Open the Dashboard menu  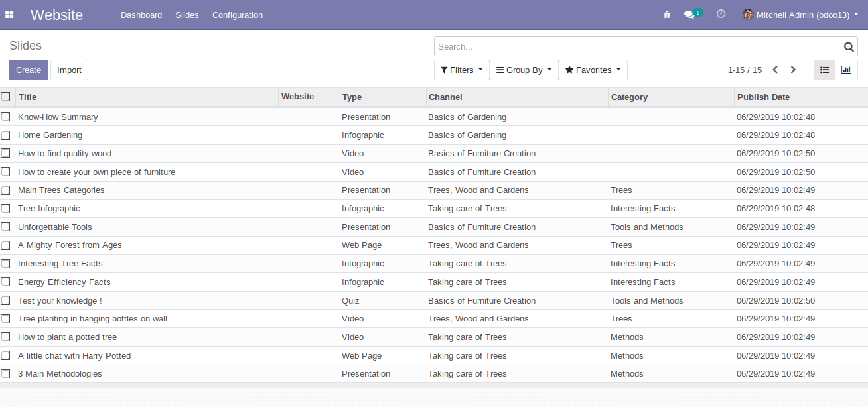141,15
